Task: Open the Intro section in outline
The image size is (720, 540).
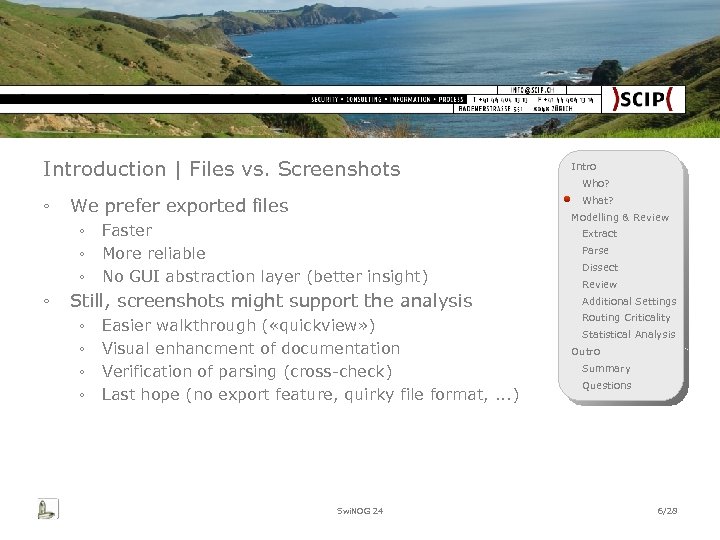Action: (583, 166)
